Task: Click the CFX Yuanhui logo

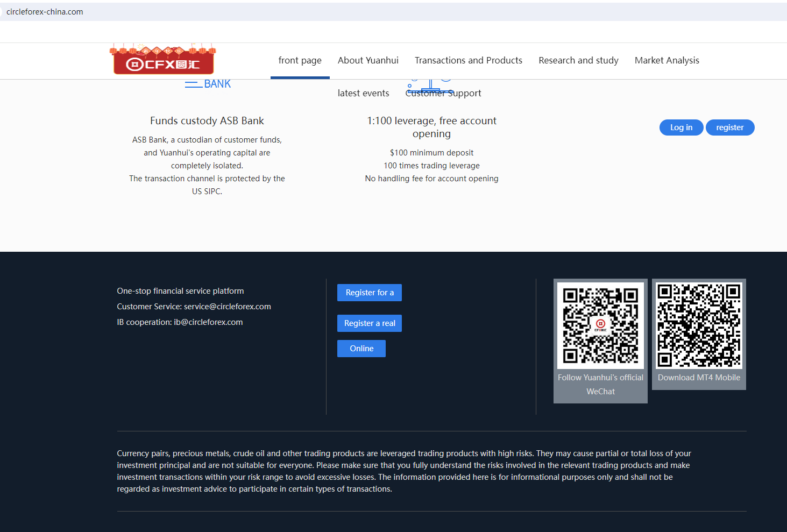Action: 163,60
